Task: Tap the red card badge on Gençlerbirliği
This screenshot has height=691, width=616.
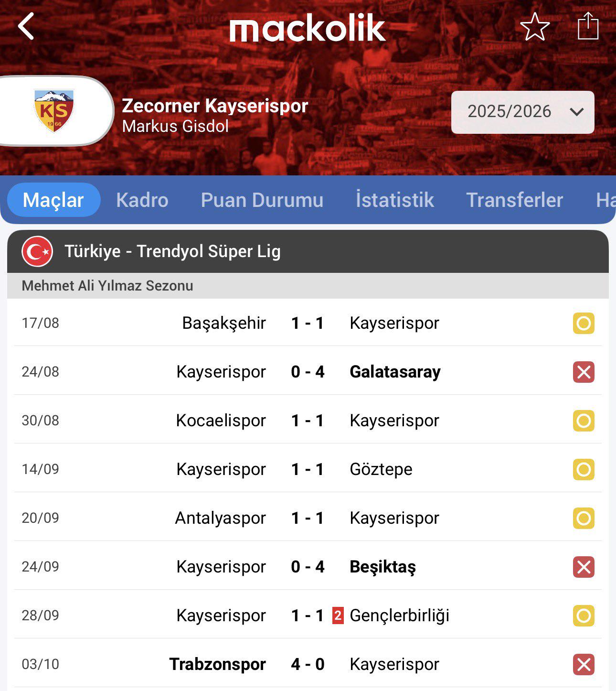Action: 338,615
